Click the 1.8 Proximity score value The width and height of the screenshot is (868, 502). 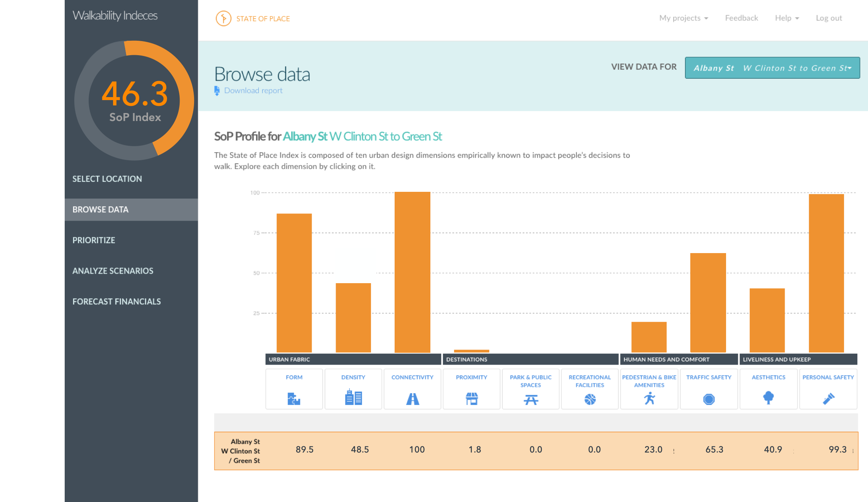point(475,449)
